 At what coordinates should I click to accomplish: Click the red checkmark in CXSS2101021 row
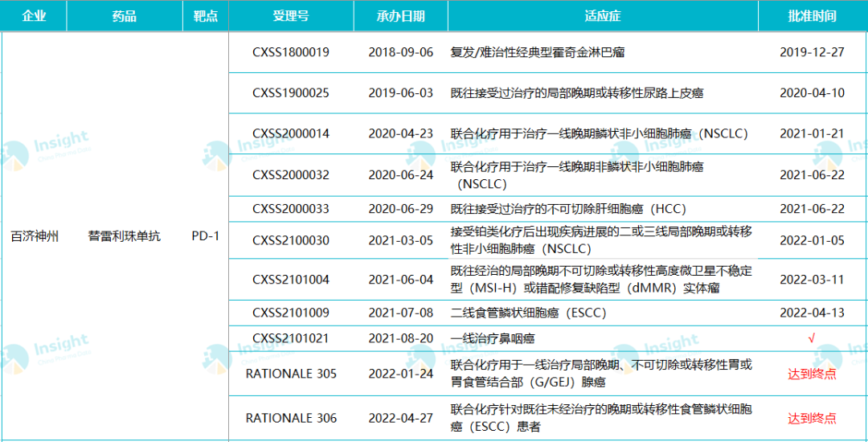click(812, 338)
